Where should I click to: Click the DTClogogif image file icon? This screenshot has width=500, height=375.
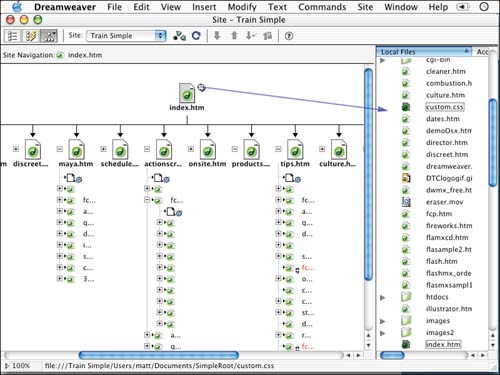click(406, 178)
